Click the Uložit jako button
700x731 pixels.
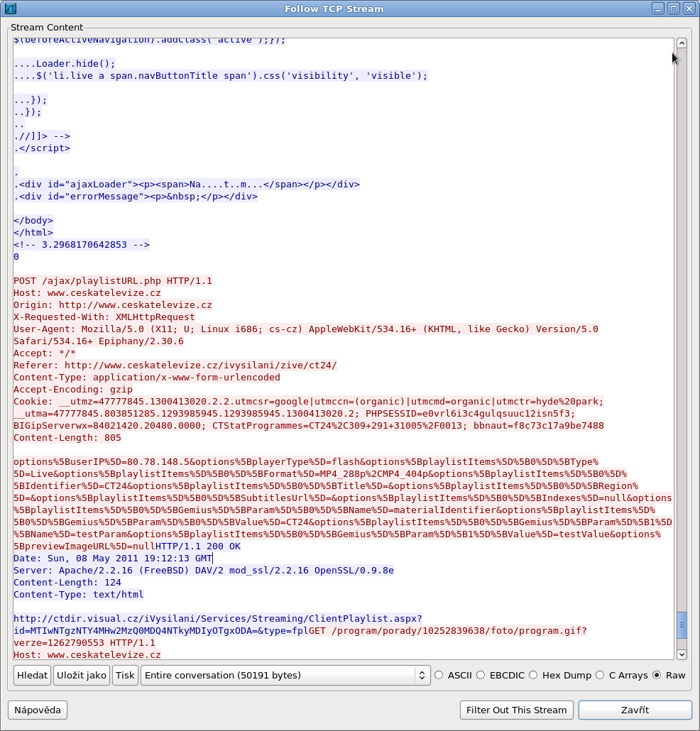(x=82, y=675)
